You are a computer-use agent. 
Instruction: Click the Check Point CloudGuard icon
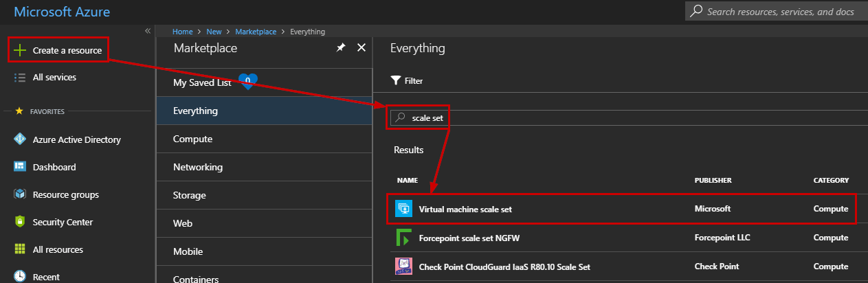(403, 267)
